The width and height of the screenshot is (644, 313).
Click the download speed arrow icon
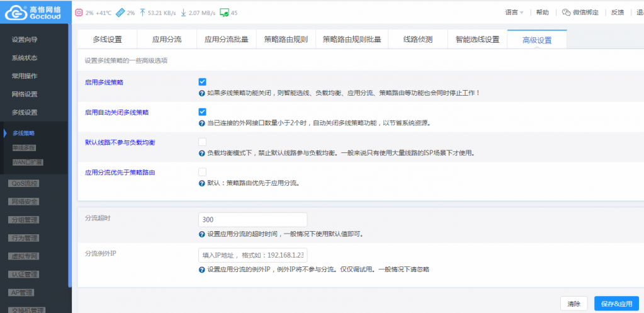184,13
